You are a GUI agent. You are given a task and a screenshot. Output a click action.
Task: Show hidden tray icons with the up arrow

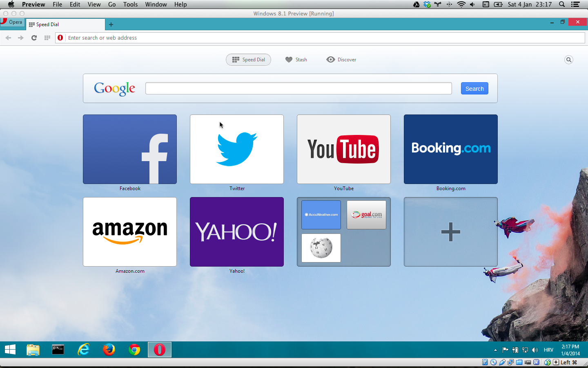(495, 350)
